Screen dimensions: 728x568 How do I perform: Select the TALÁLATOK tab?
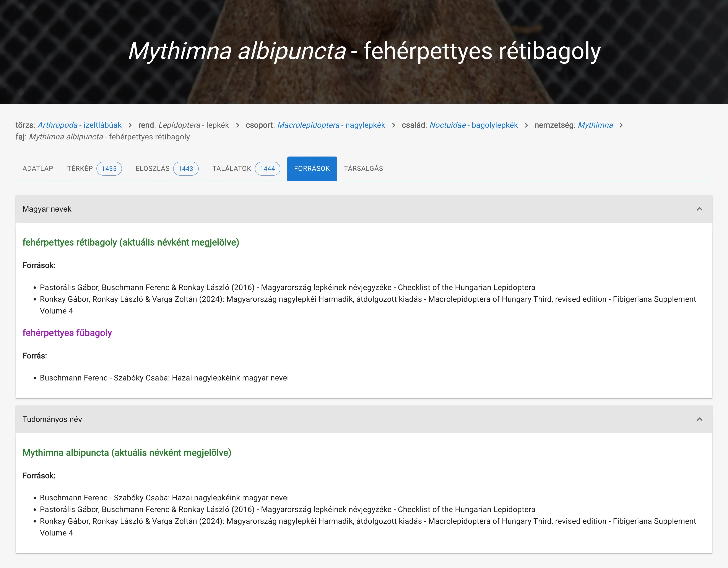coord(232,168)
